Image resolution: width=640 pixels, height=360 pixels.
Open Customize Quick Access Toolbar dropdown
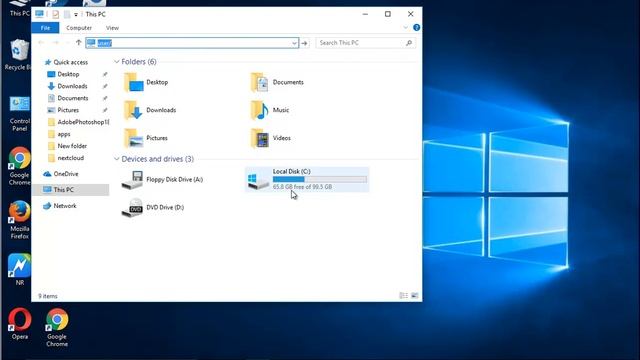pyautogui.click(x=76, y=15)
